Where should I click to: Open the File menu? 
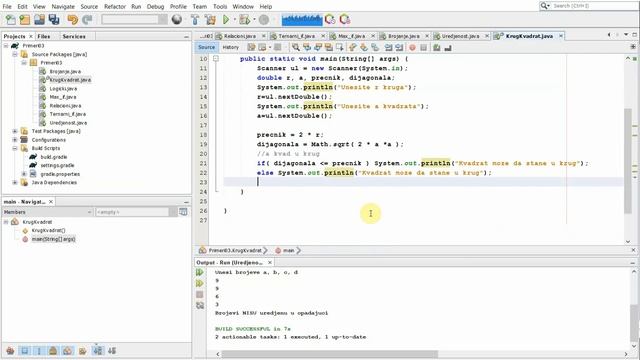[7, 7]
